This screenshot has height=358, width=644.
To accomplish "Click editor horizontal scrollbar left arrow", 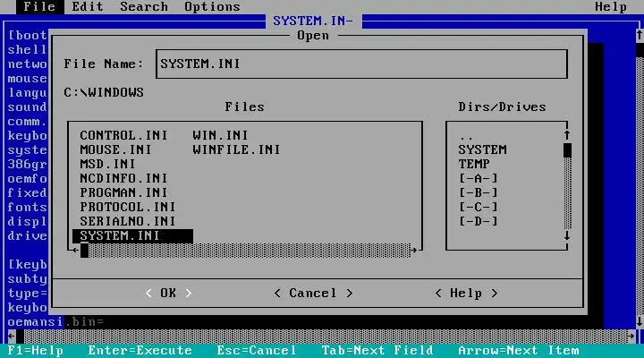I will (11, 337).
